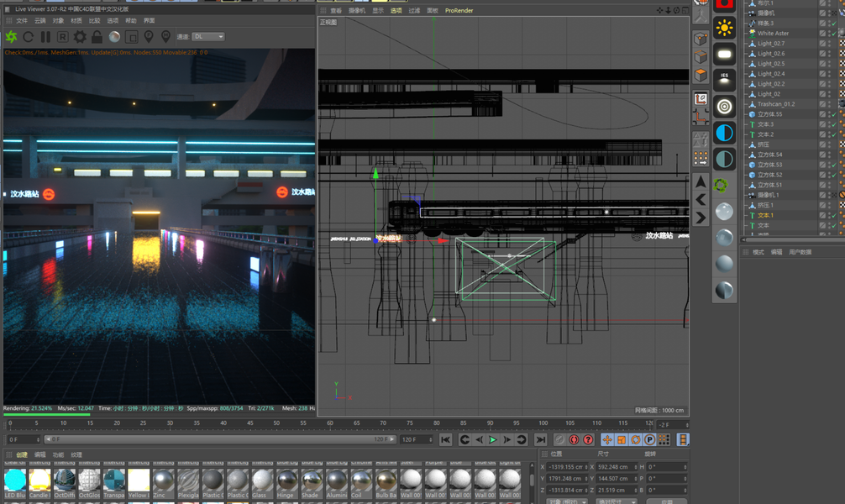845x504 pixels.
Task: Toggle layer checkbox for 摄像机.1
Action: [x=822, y=195]
